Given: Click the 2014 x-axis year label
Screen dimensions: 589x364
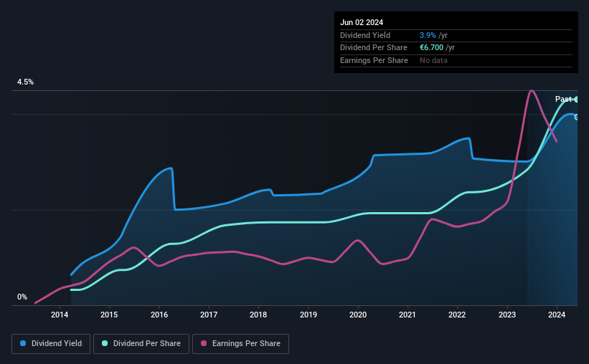Looking at the screenshot, I should [x=60, y=315].
